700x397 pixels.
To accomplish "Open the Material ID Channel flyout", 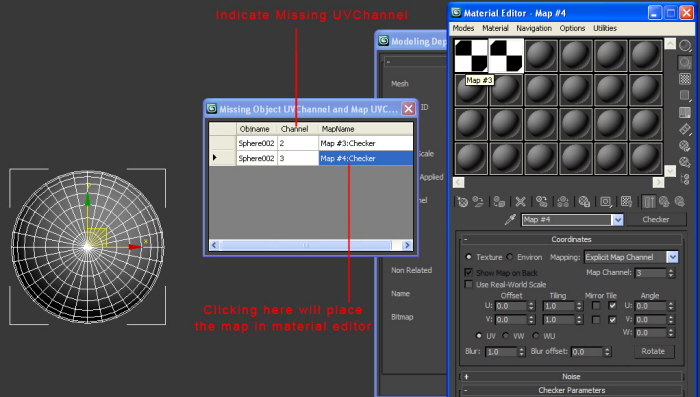I will pyautogui.click(x=605, y=202).
